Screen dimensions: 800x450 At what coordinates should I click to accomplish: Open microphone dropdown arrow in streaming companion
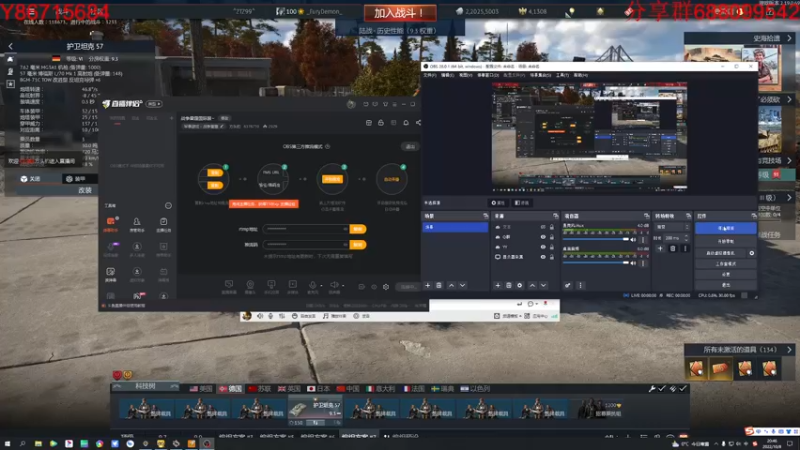point(321,286)
